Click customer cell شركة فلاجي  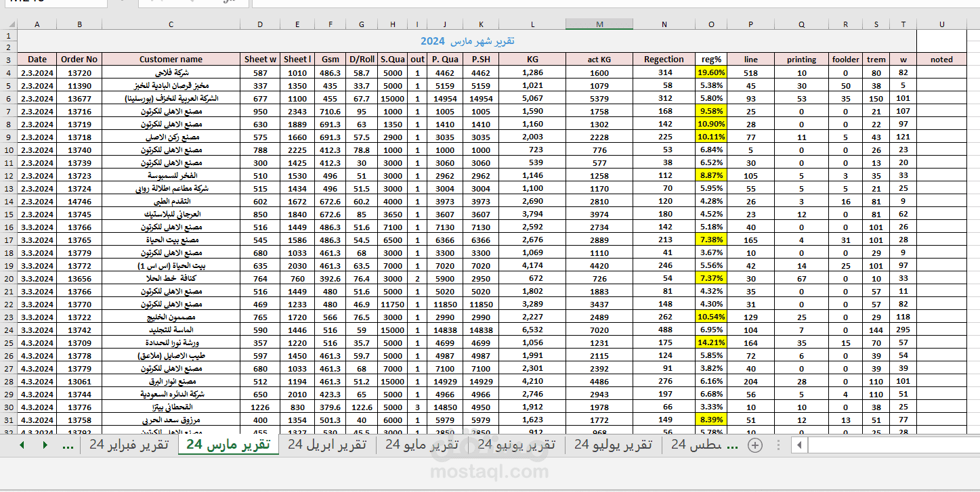coord(171,72)
